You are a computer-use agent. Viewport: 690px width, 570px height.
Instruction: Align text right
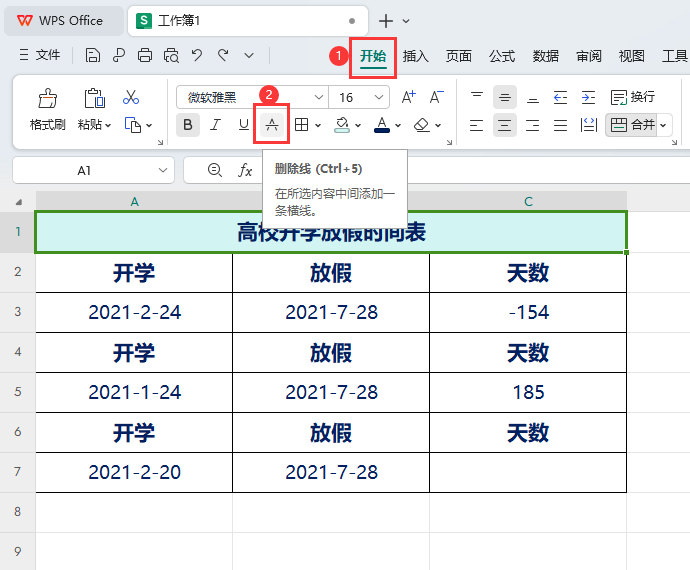tap(532, 125)
